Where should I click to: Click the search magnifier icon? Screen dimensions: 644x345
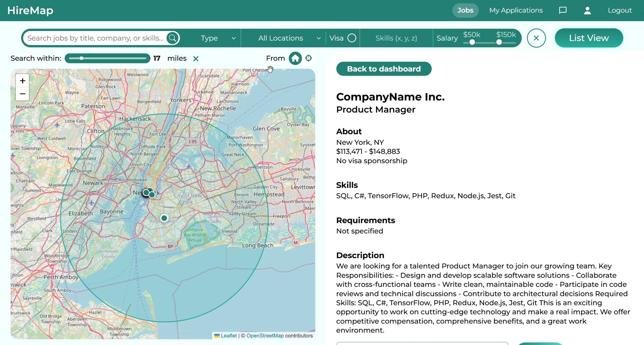[x=173, y=38]
